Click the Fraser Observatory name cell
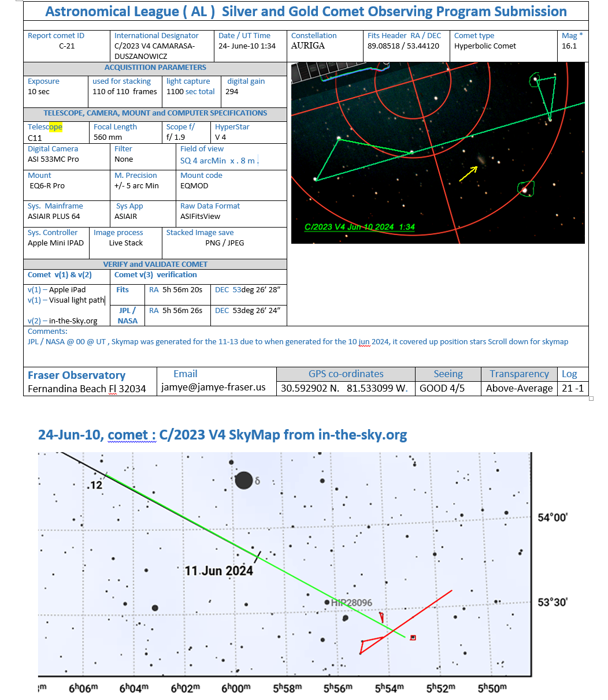 (77, 375)
